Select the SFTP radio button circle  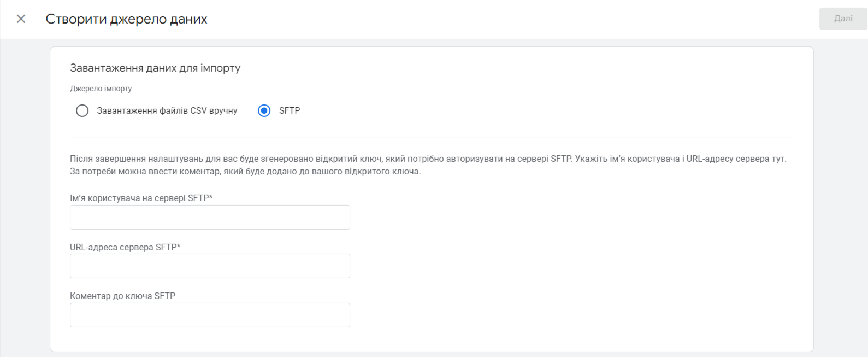coord(264,111)
